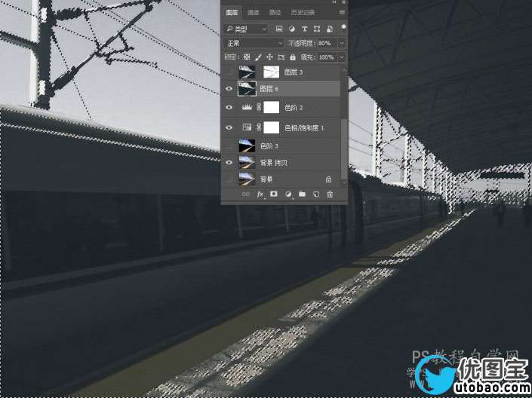The height and width of the screenshot is (398, 532).
Task: Click link layers icon at panel bottom
Action: 246,194
